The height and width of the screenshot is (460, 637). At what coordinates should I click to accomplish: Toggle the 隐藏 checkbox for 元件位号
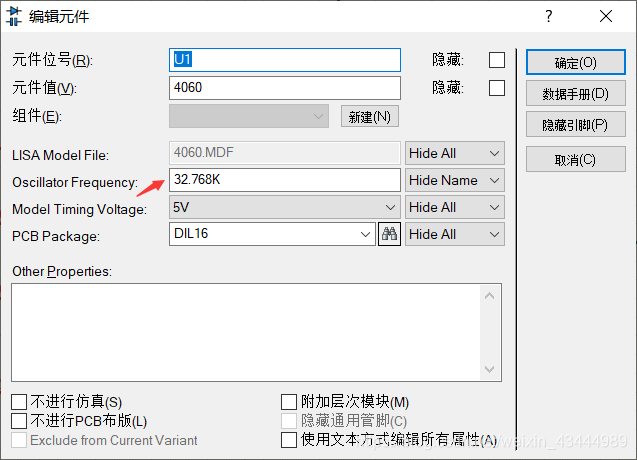click(x=497, y=60)
